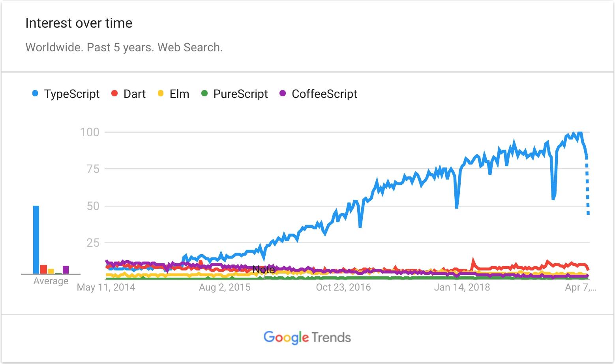The width and height of the screenshot is (615, 364).
Task: Click the green PureScript legend dot
Action: [204, 94]
